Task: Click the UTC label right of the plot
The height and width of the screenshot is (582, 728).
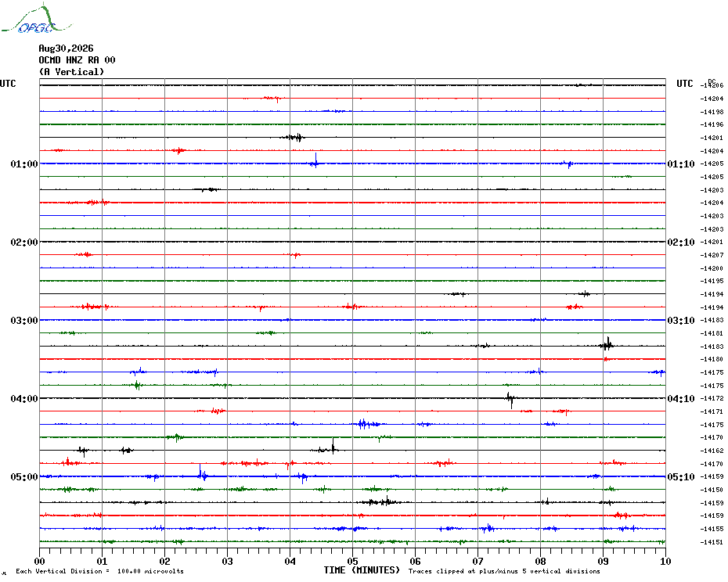Action: pos(684,84)
